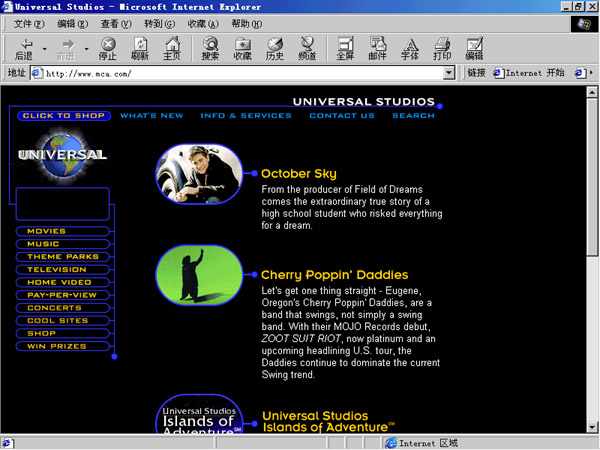600x450 pixels.
Task: Click the Windows logo throbber icon
Action: [x=584, y=24]
